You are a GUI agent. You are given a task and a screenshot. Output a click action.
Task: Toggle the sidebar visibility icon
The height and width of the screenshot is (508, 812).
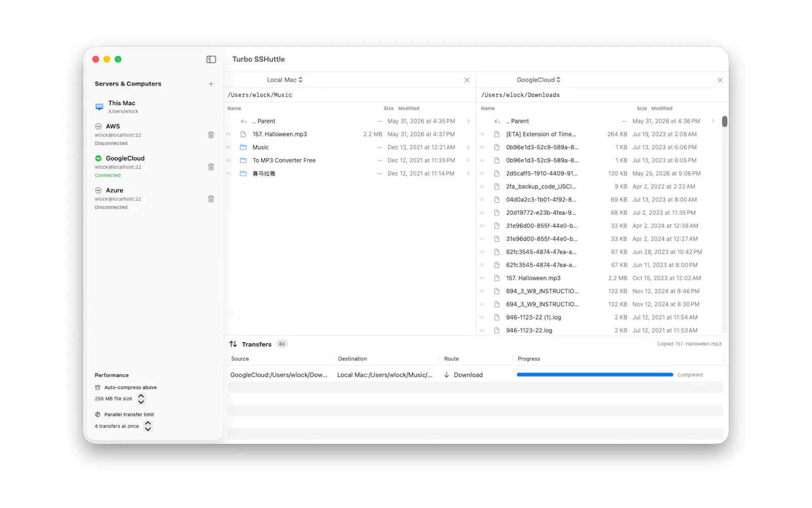click(211, 59)
